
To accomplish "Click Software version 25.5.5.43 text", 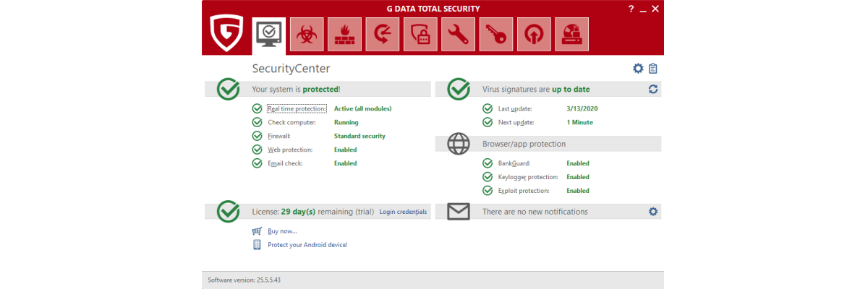I will (244, 280).
